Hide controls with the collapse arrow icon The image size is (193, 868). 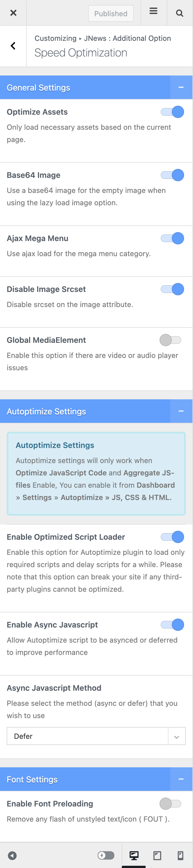click(x=13, y=855)
